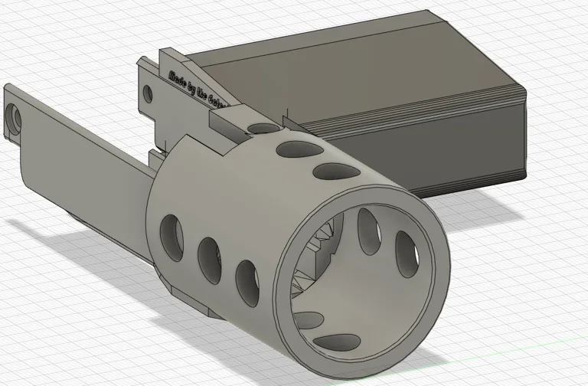Click the embossed "Made by the" text

pyautogui.click(x=191, y=87)
